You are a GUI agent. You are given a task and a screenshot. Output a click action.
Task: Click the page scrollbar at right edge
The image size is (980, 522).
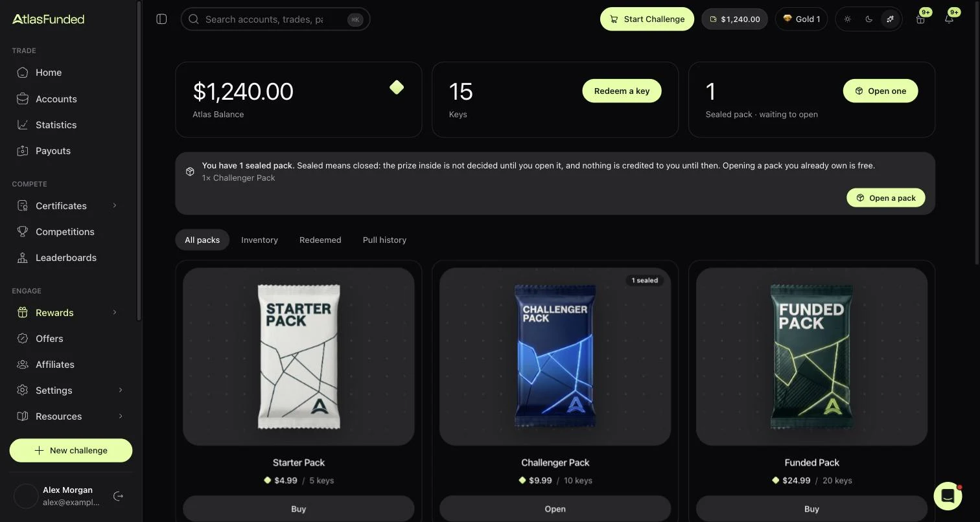977,133
